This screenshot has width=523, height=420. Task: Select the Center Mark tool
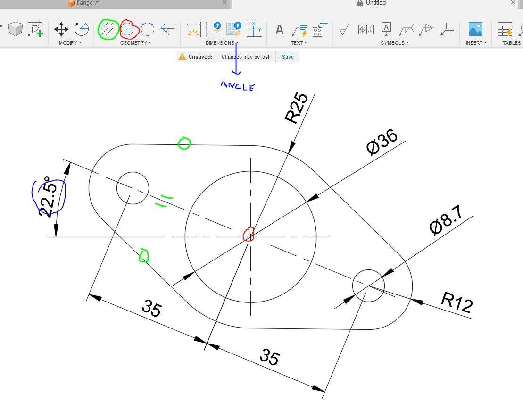coord(127,29)
